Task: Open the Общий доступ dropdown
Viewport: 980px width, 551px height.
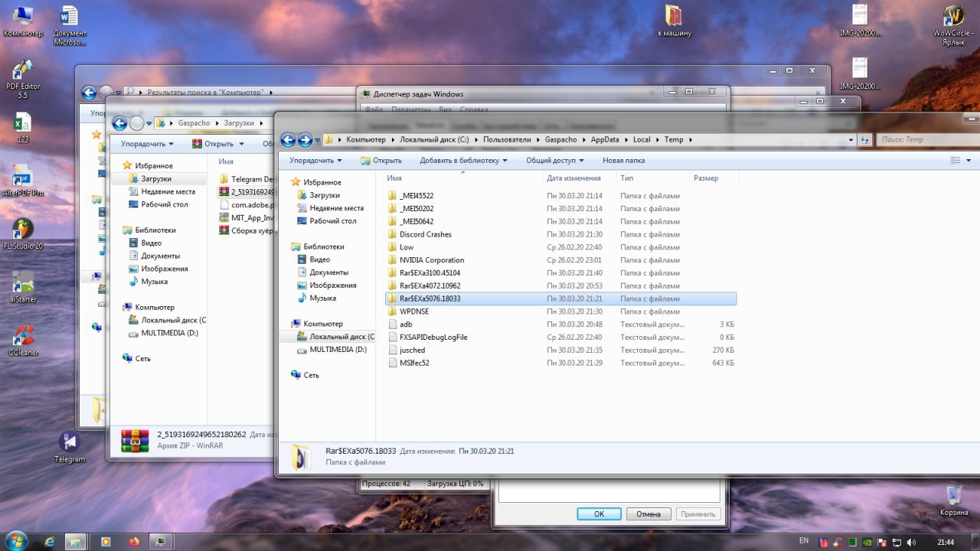Action: tap(554, 161)
